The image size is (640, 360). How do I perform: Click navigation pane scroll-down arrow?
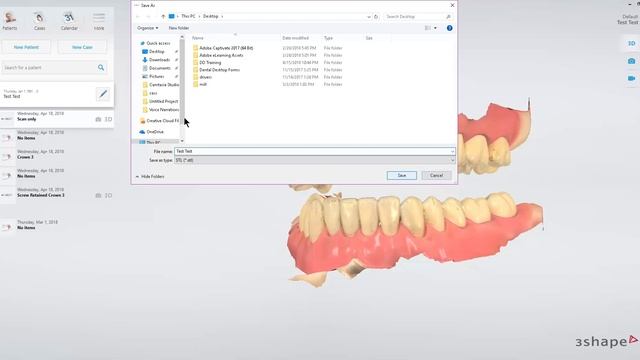coord(182,141)
